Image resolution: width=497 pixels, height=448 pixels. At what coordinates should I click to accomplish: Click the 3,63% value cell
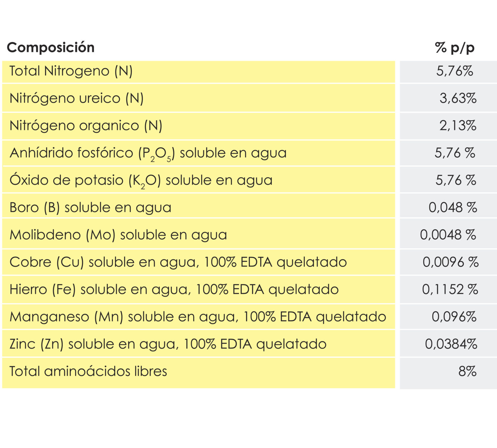point(458,98)
